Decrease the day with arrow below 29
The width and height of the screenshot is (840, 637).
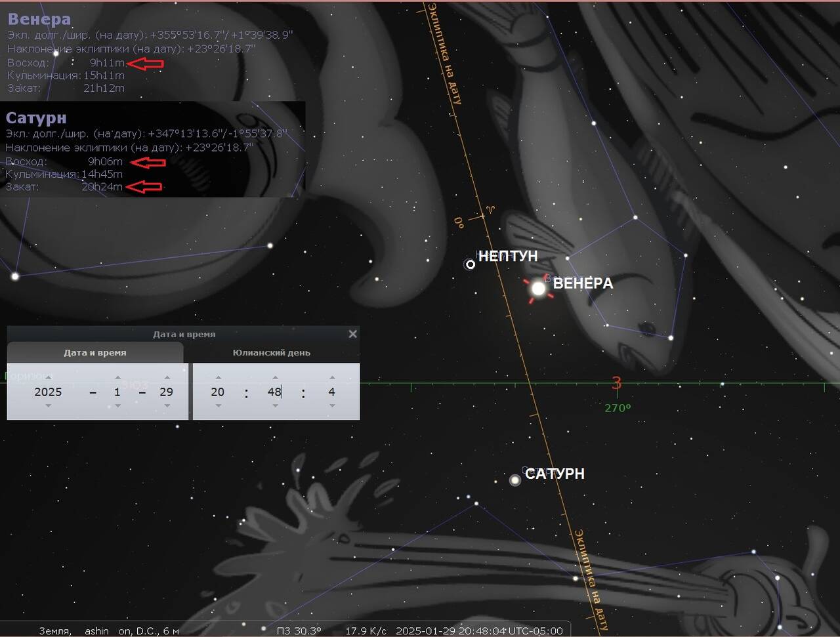click(x=167, y=406)
